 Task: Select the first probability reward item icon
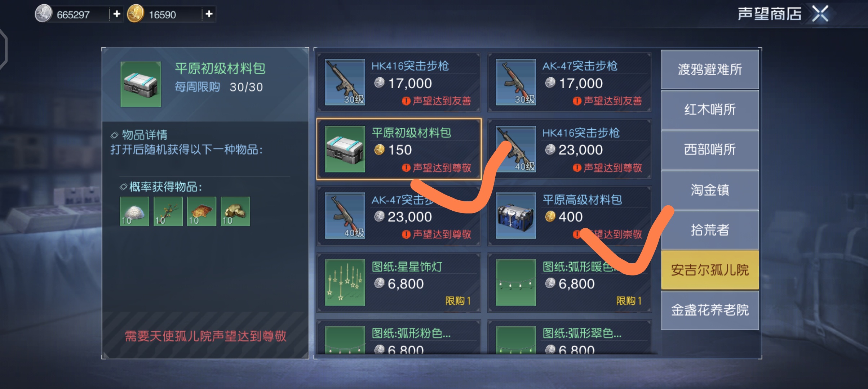(x=134, y=211)
